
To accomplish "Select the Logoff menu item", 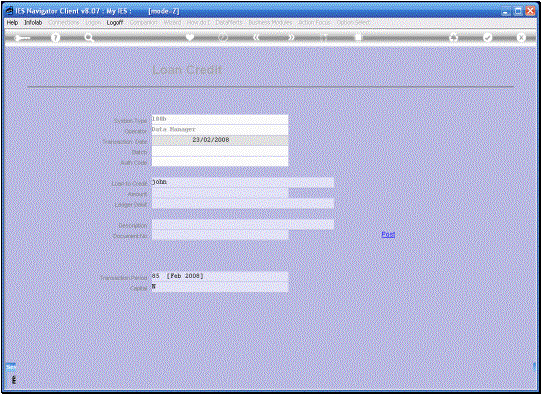I will click(115, 22).
